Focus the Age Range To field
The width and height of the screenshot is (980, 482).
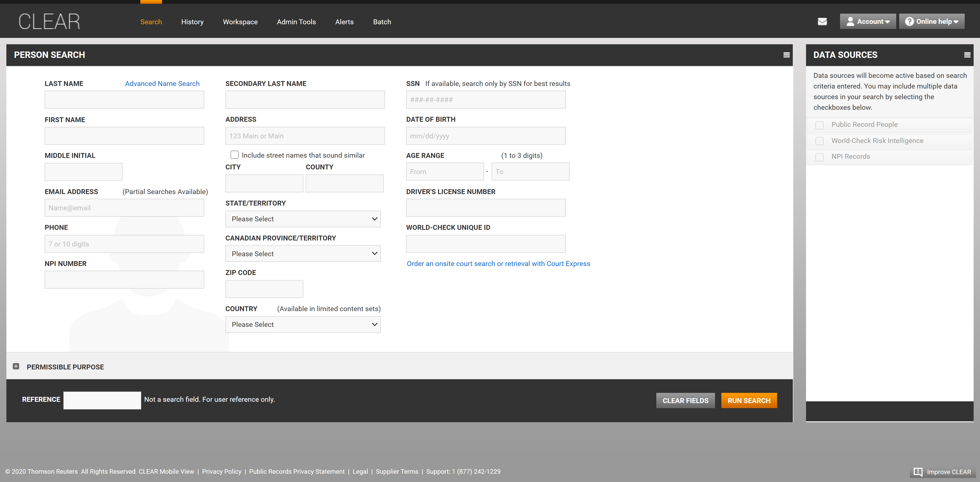pyautogui.click(x=530, y=172)
